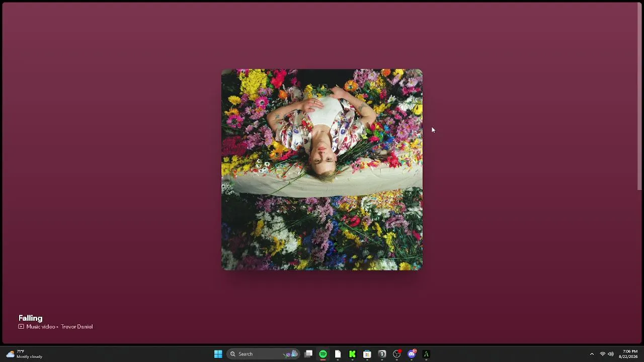Open OBS Studio from the taskbar
This screenshot has width=644, height=362.
(x=397, y=354)
